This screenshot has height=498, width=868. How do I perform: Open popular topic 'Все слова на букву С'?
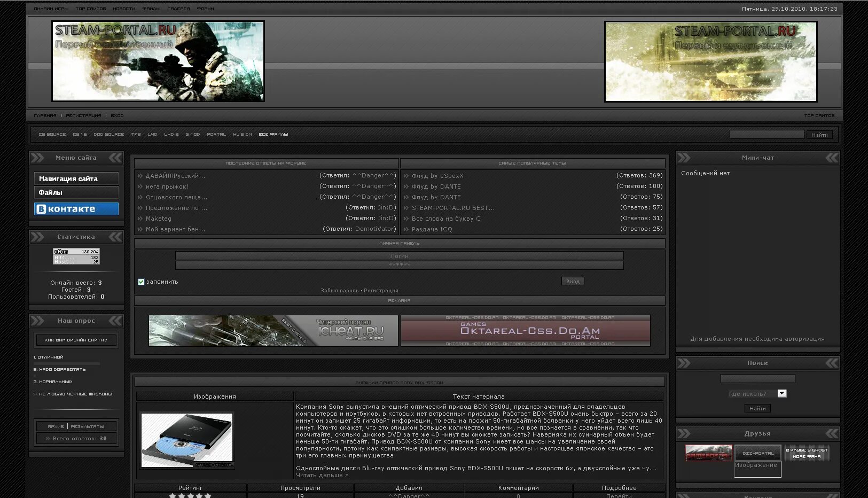[446, 219]
